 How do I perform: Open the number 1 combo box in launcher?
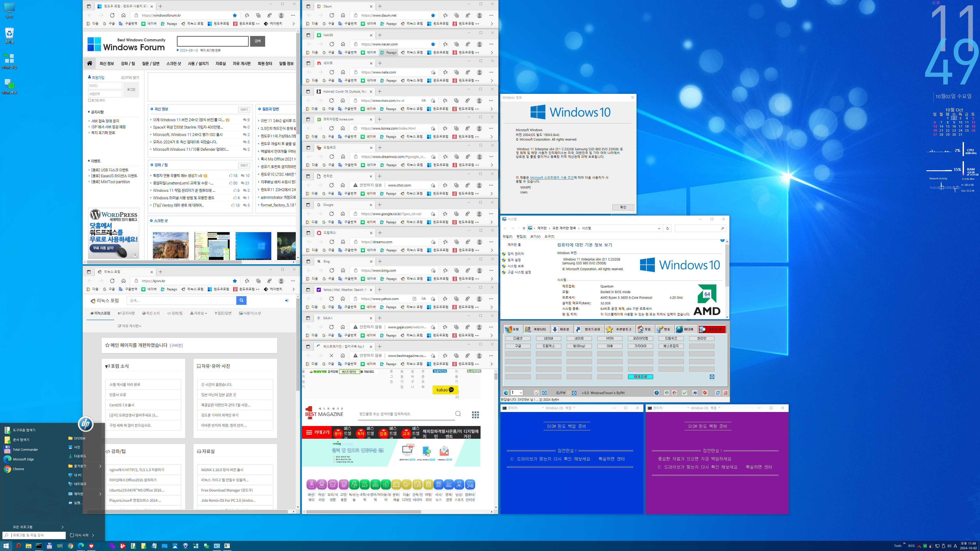click(x=517, y=393)
